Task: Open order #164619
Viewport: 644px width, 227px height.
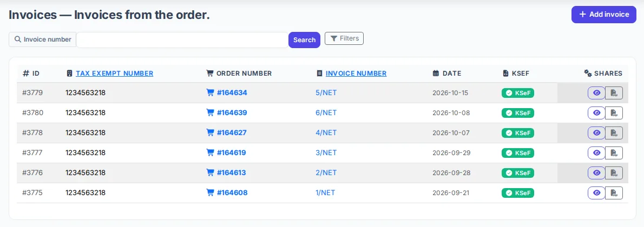Action: point(231,153)
